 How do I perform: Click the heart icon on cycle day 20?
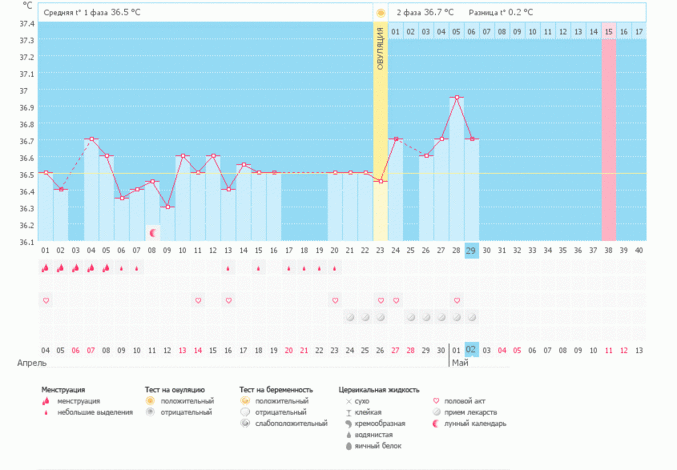(x=335, y=300)
